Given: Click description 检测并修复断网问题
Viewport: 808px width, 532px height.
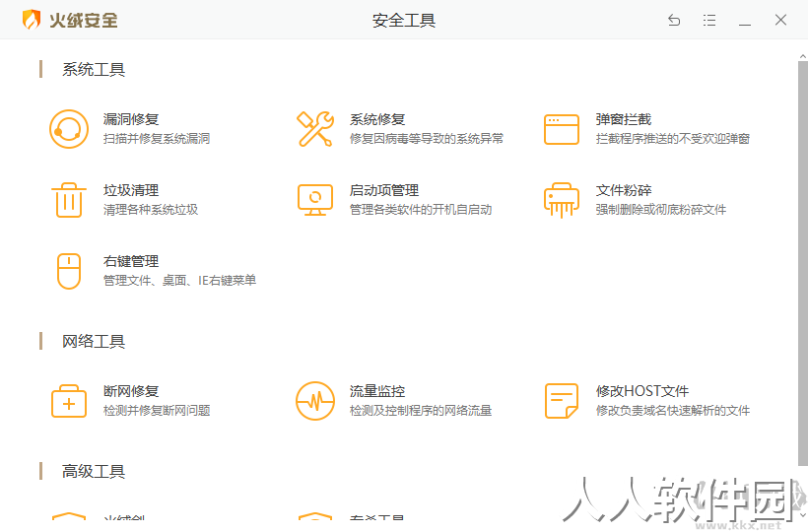Looking at the screenshot, I should tap(157, 411).
